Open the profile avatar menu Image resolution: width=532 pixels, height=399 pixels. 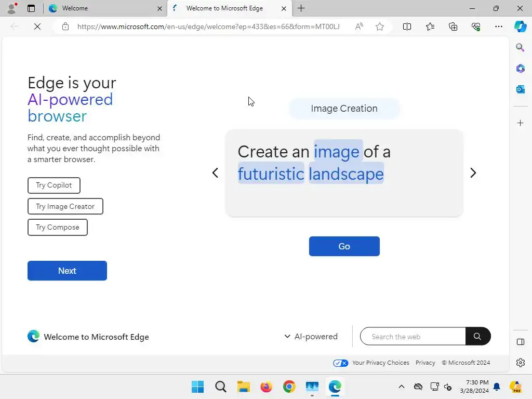tap(12, 8)
